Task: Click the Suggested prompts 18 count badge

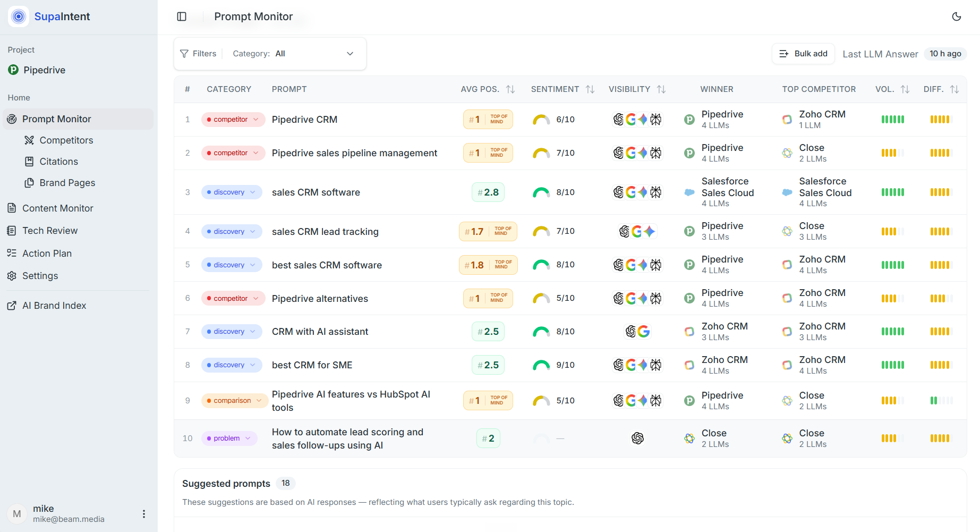Action: (286, 483)
